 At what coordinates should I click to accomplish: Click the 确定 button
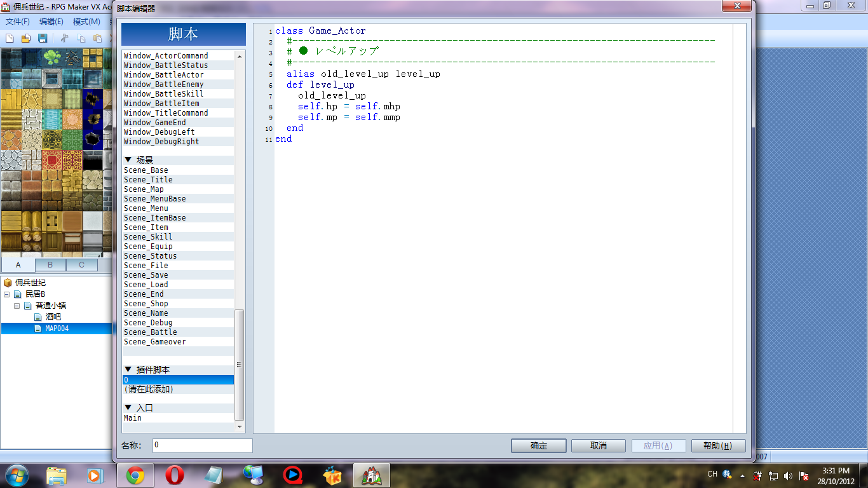pos(538,445)
